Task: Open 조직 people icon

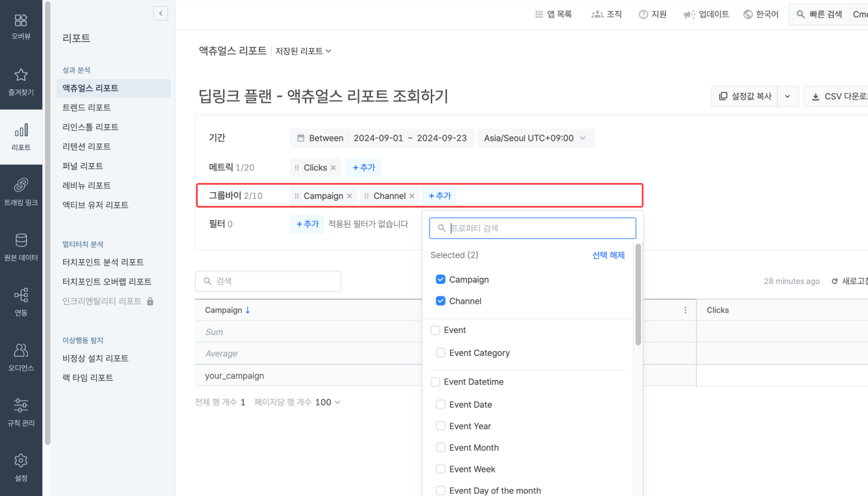Action: pos(597,14)
